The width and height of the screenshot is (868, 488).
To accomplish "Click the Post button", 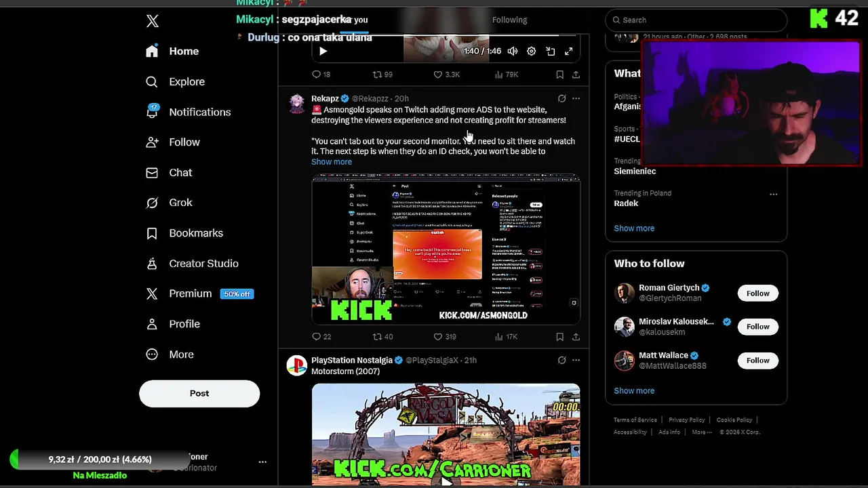I will pos(199,393).
